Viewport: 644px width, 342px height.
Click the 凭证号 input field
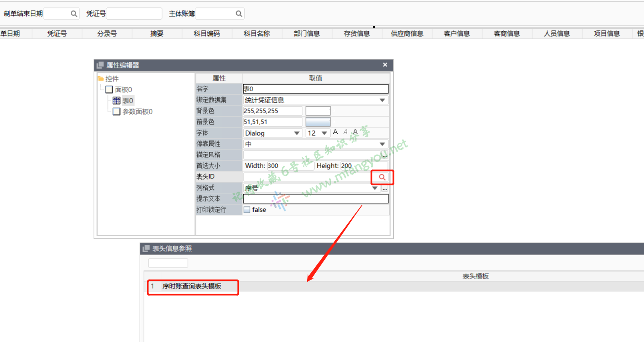click(x=134, y=14)
